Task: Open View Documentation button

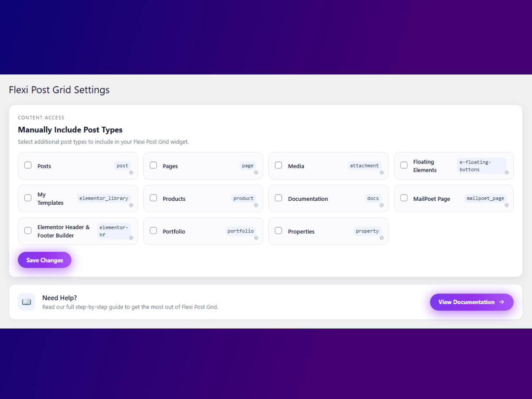Action: [472, 302]
